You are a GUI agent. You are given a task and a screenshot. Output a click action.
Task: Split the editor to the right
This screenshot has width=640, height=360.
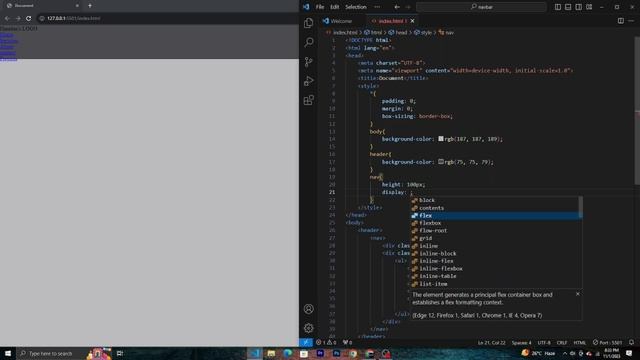tap(620, 21)
